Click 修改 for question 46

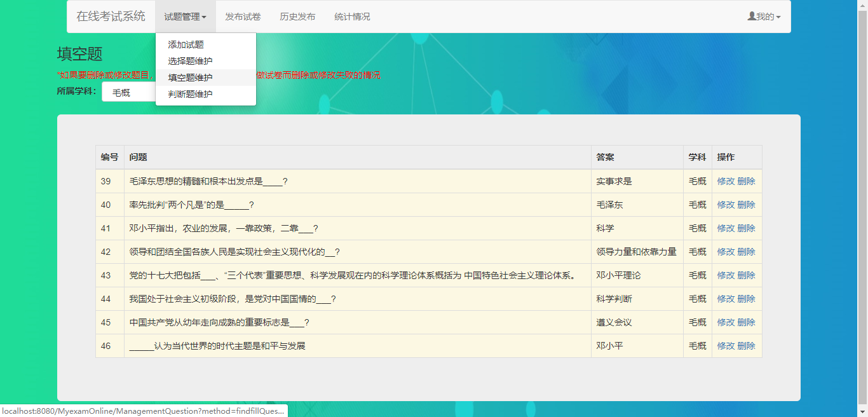(x=726, y=346)
